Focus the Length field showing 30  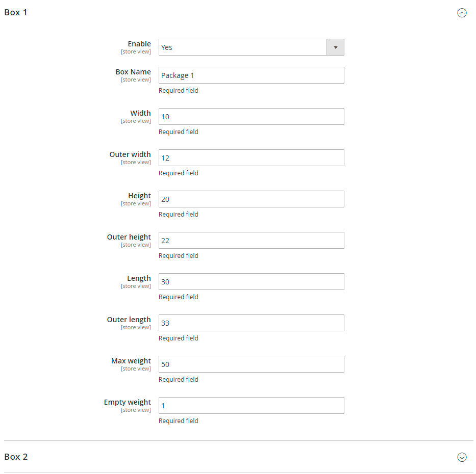252,281
